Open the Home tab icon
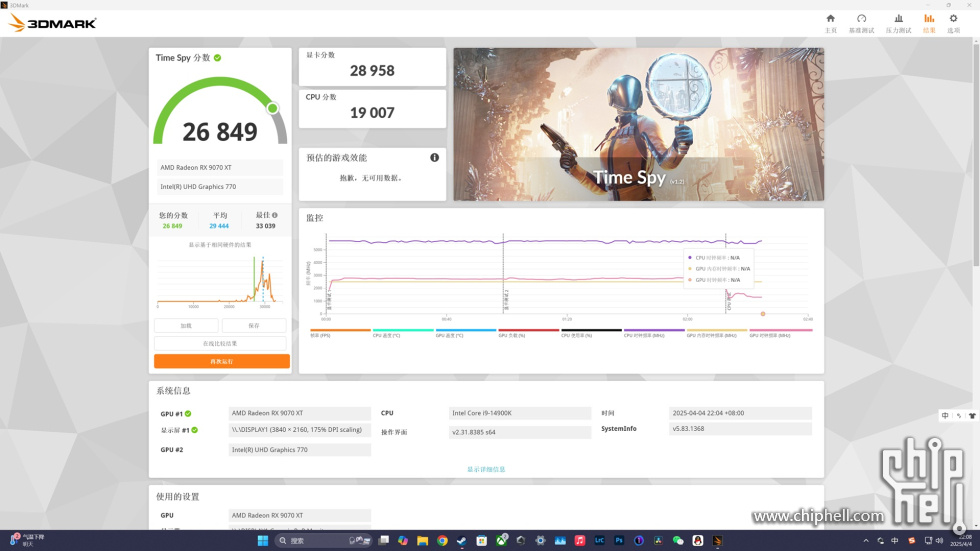Viewport: 980px width, 551px height. coord(830,19)
